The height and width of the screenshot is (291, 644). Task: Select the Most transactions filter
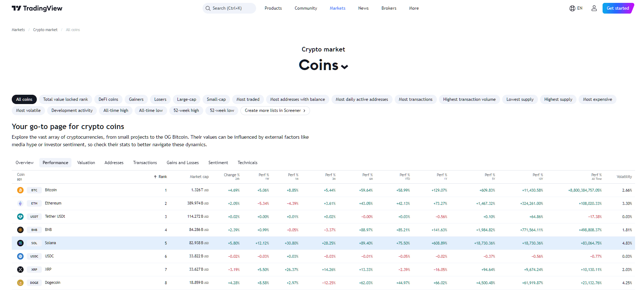[415, 99]
